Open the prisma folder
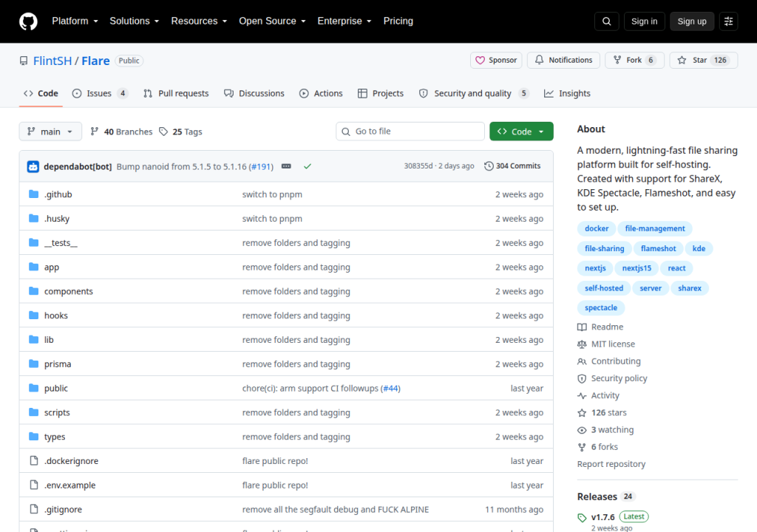The width and height of the screenshot is (757, 532). click(58, 364)
